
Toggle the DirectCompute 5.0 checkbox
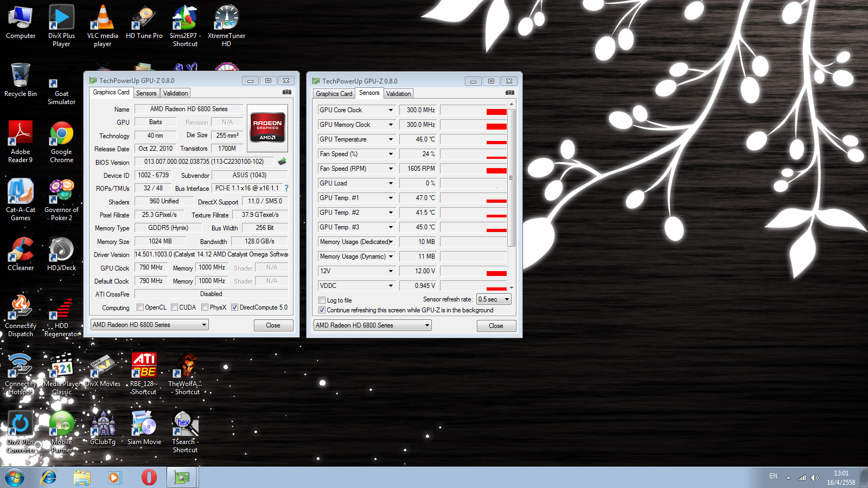point(235,307)
